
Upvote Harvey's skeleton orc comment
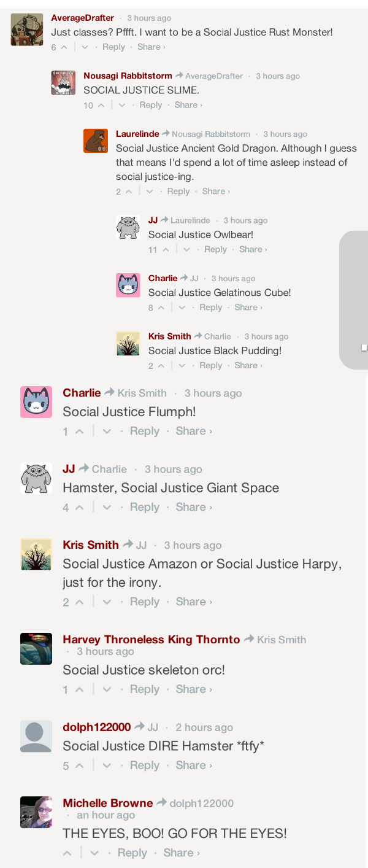click(x=79, y=690)
